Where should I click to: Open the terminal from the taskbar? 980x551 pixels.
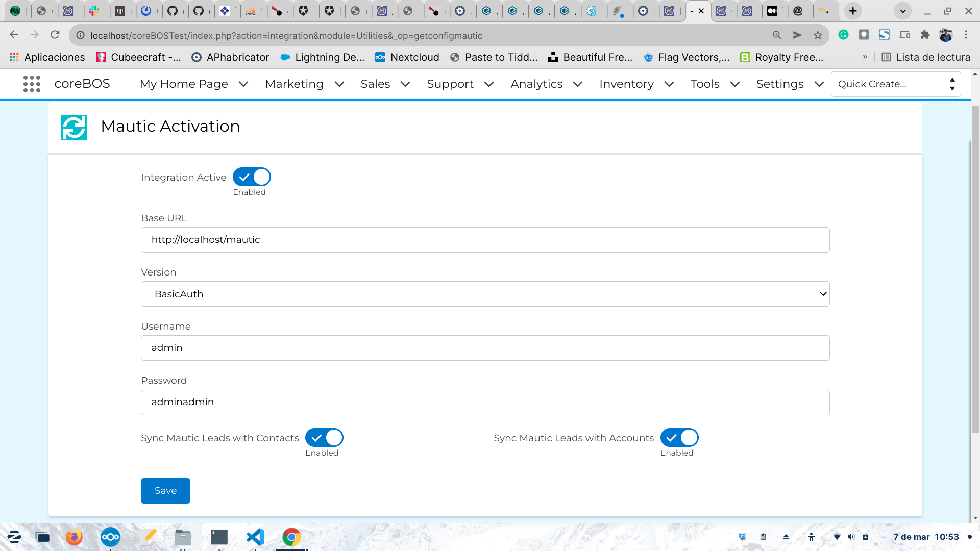pos(219,537)
